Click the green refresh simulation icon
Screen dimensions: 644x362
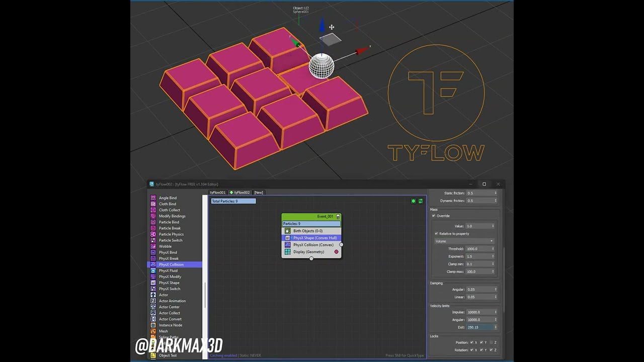point(421,201)
